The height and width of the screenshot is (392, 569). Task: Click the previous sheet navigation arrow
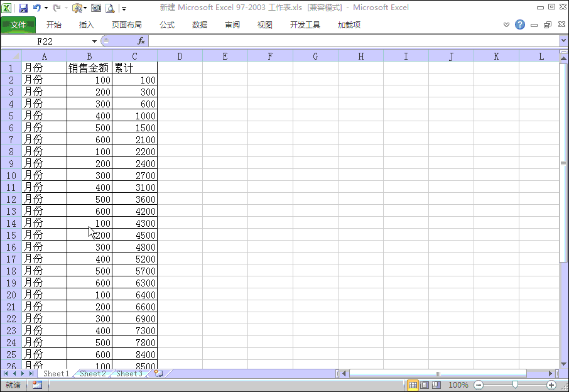[x=14, y=374]
